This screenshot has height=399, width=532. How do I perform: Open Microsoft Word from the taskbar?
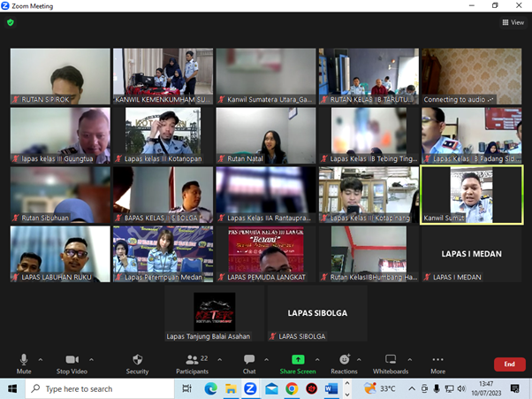pos(331,388)
